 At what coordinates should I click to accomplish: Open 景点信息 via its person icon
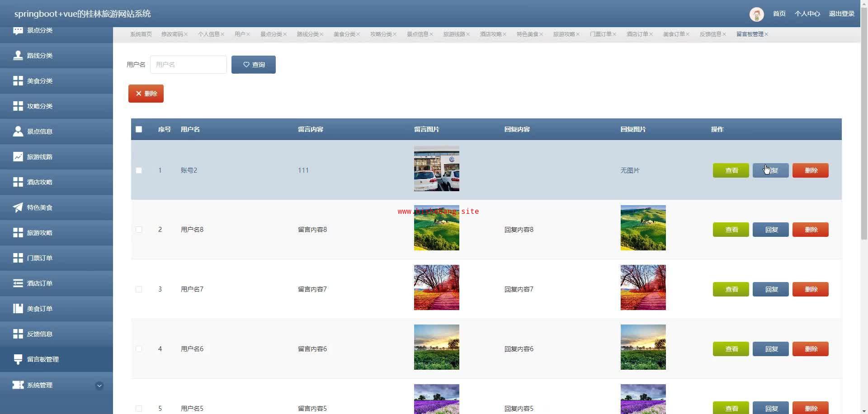pos(18,132)
